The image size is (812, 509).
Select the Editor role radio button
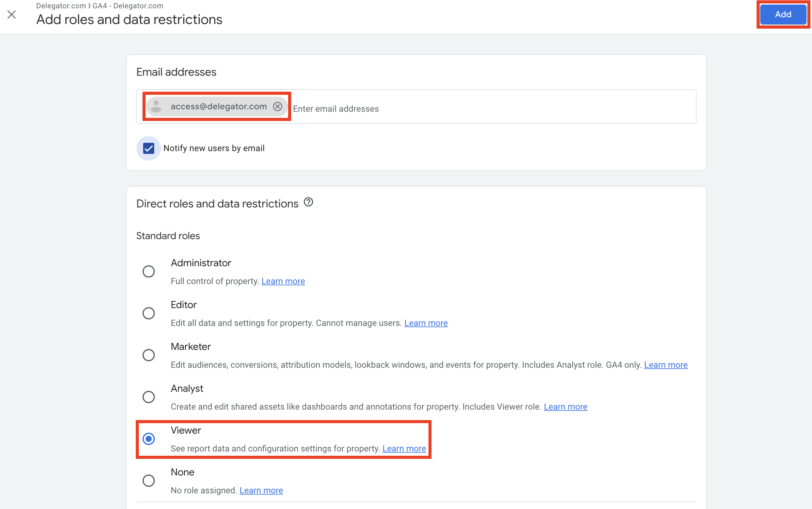[x=148, y=313]
